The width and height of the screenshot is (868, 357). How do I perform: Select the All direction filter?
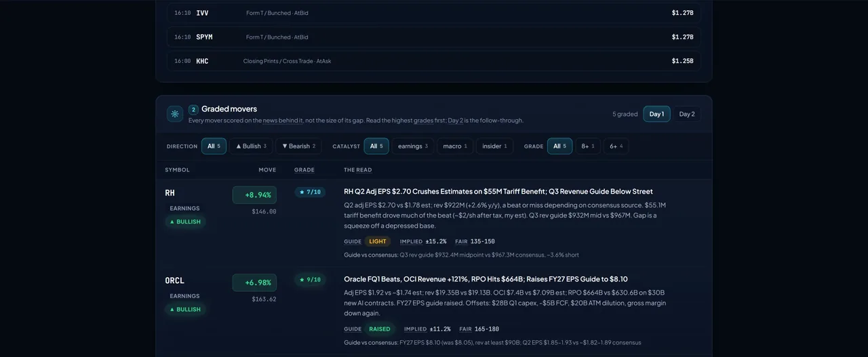click(x=214, y=146)
